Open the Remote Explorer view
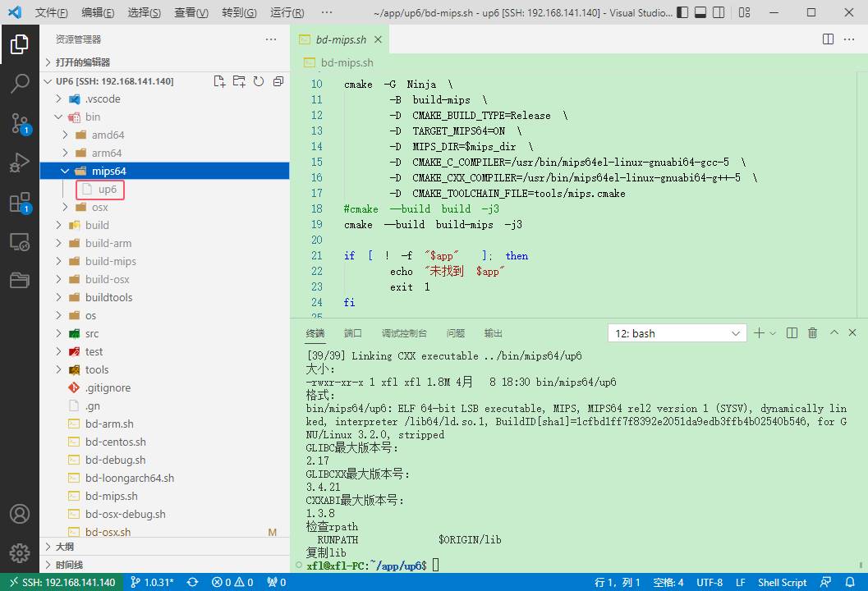The width and height of the screenshot is (868, 591). [20, 242]
